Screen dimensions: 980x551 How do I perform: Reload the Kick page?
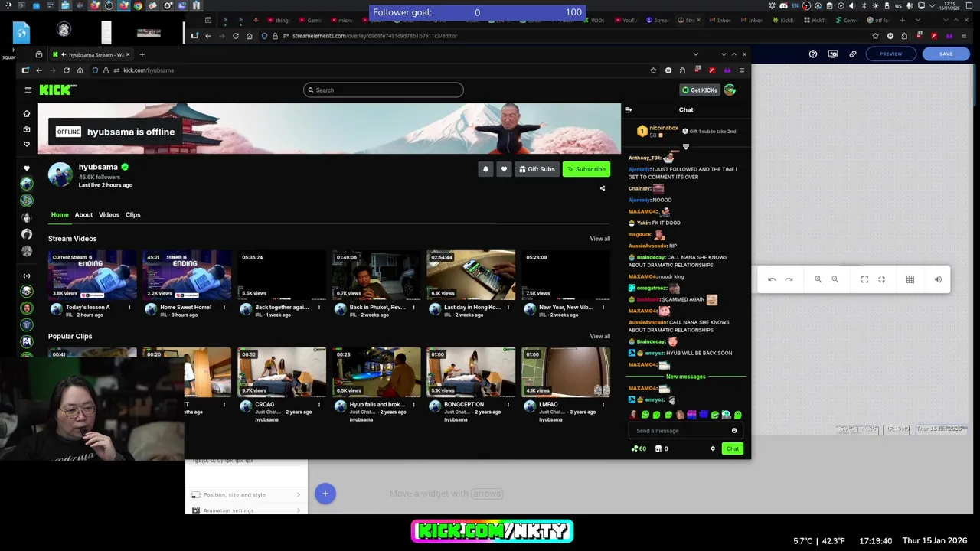(x=67, y=70)
